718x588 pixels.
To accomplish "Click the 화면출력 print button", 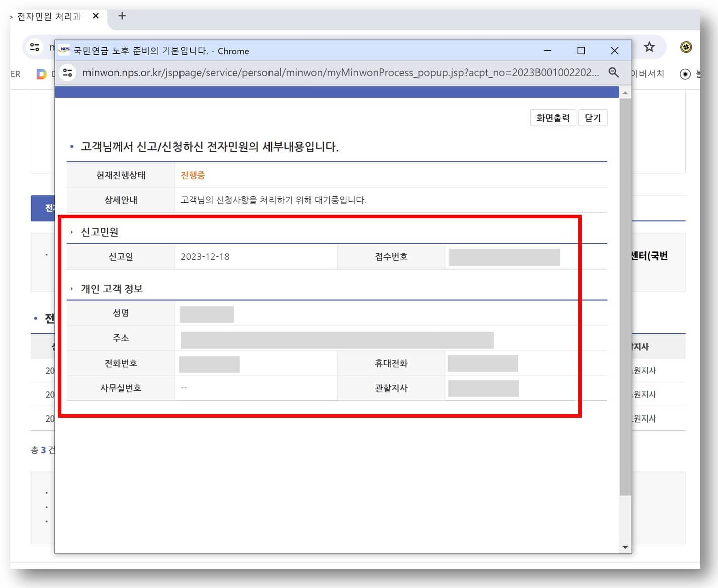I will pyautogui.click(x=553, y=118).
